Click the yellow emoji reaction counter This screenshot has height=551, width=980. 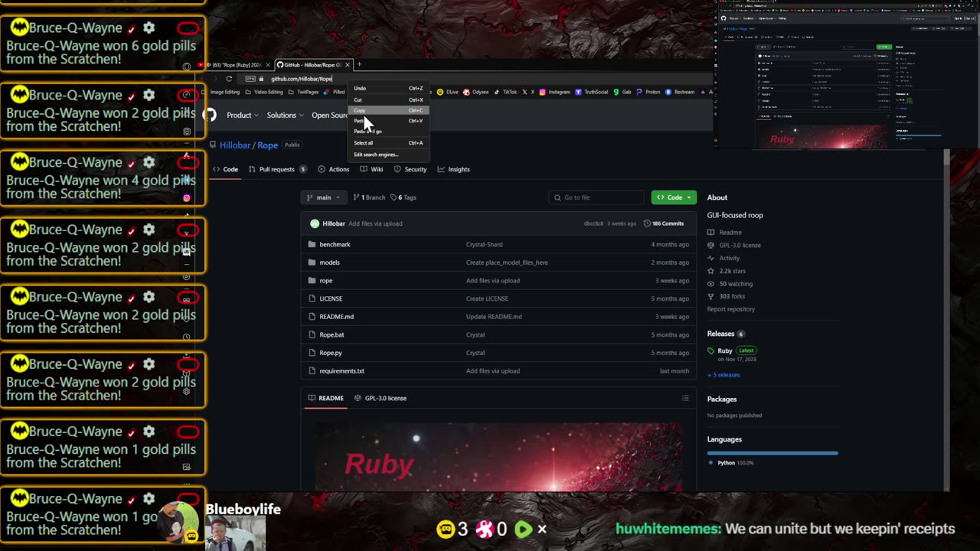click(x=452, y=529)
